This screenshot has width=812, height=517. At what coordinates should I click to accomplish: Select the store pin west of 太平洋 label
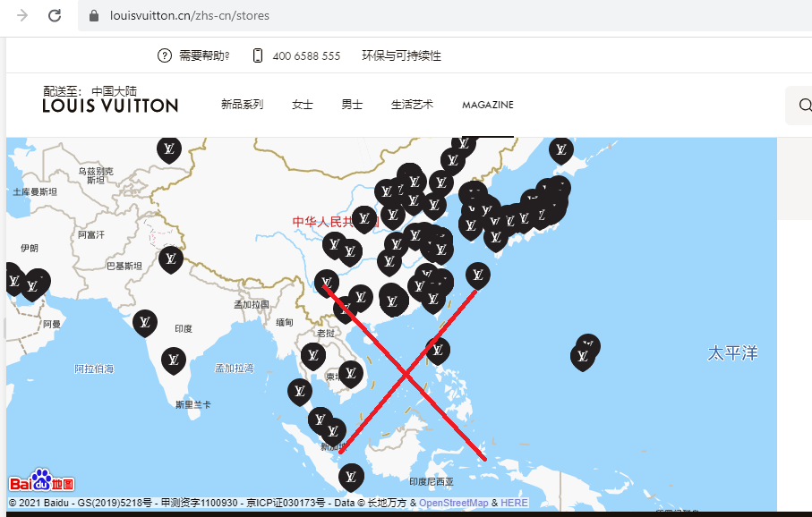(x=583, y=357)
